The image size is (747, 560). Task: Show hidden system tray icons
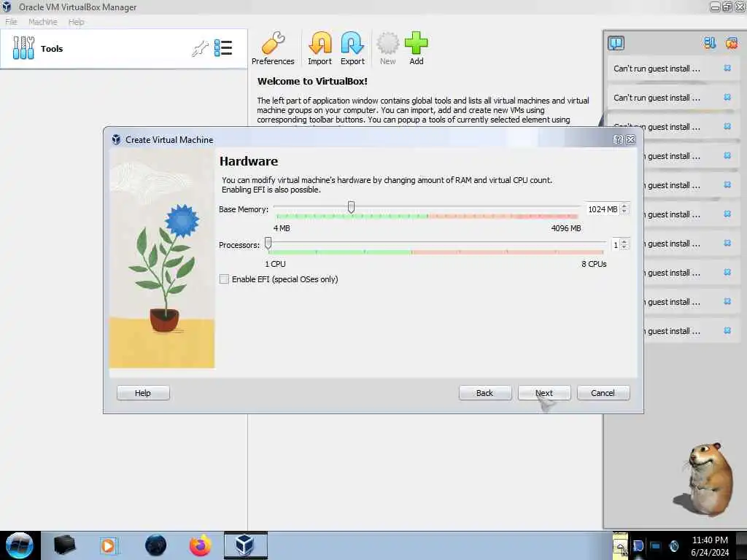pos(620,547)
